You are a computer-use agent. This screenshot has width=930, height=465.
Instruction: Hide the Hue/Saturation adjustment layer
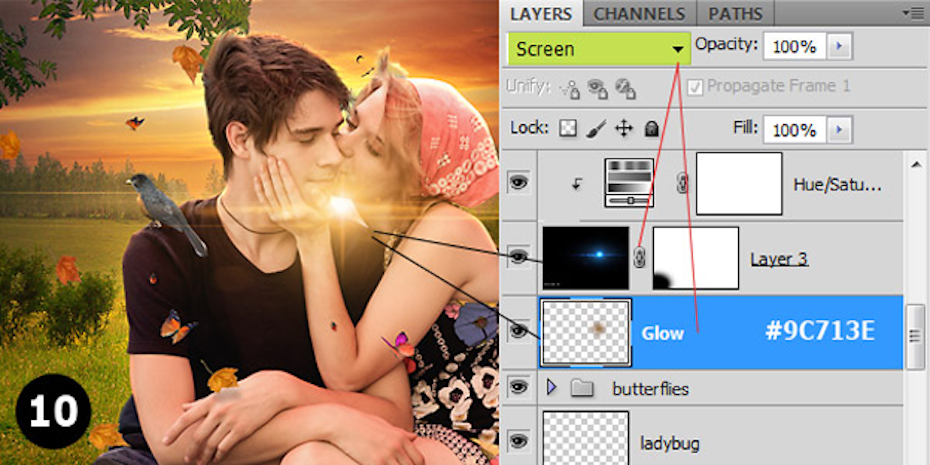tap(518, 184)
